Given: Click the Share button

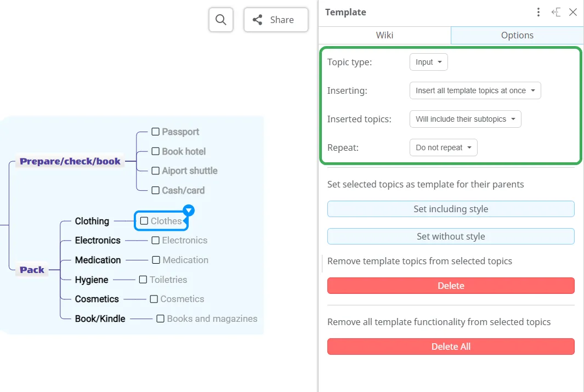Looking at the screenshot, I should pyautogui.click(x=276, y=20).
